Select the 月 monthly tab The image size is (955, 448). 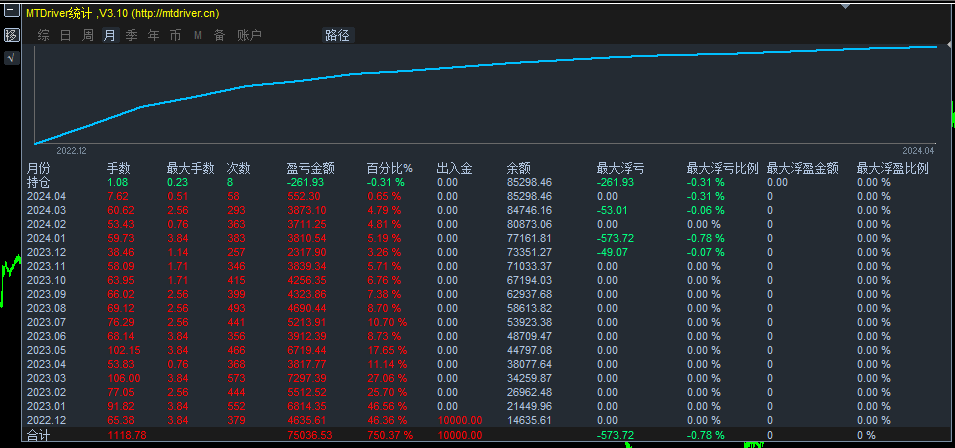pyautogui.click(x=110, y=35)
